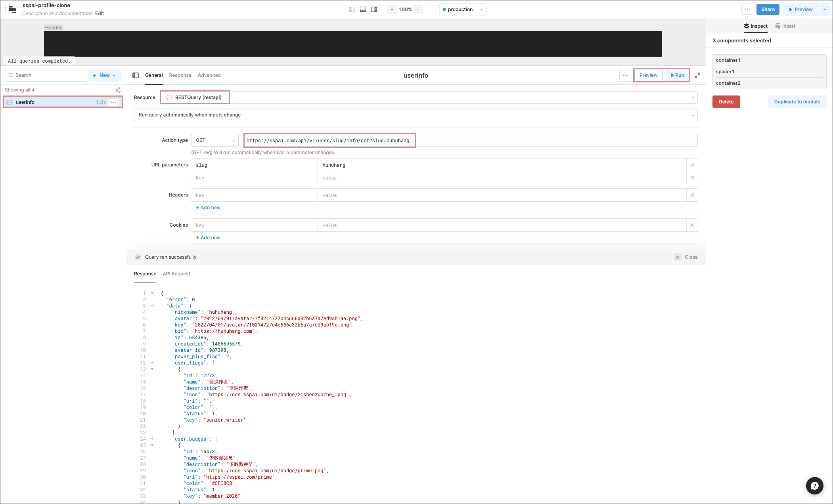Open the Resource selector dropdown
This screenshot has height=504, width=833.
tap(429, 97)
